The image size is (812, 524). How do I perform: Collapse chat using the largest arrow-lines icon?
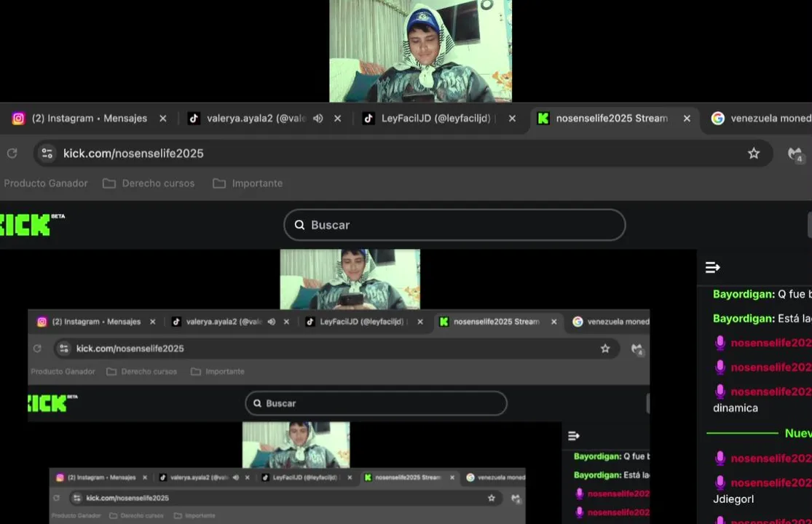click(x=712, y=267)
